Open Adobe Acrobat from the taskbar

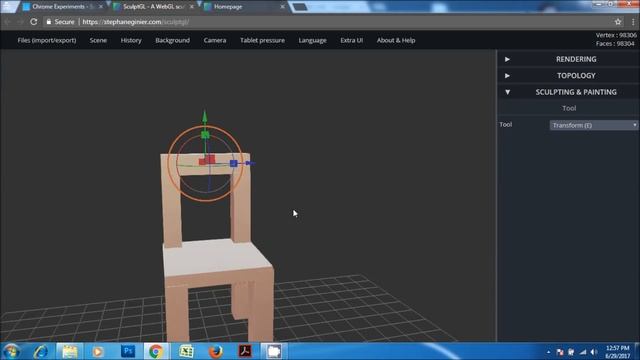245,351
